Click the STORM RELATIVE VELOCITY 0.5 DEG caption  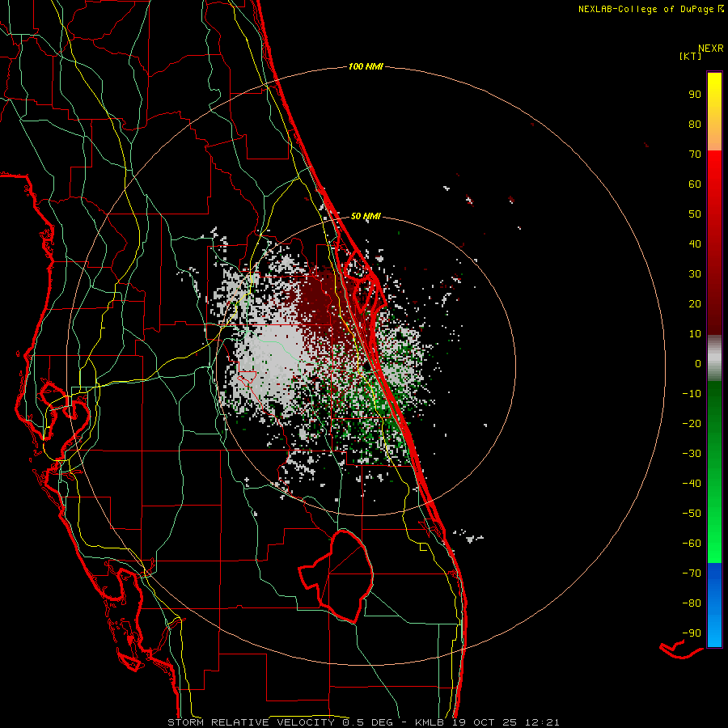[x=280, y=722]
